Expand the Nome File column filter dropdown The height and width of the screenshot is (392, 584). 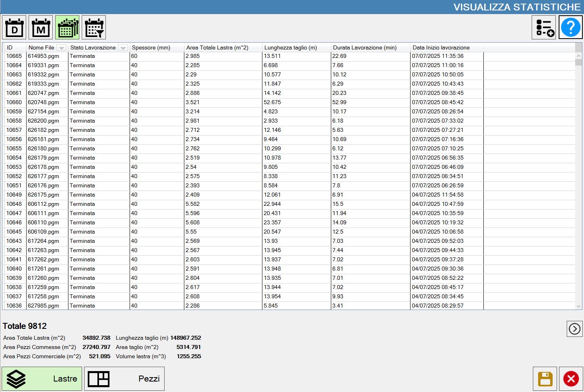pyautogui.click(x=61, y=47)
